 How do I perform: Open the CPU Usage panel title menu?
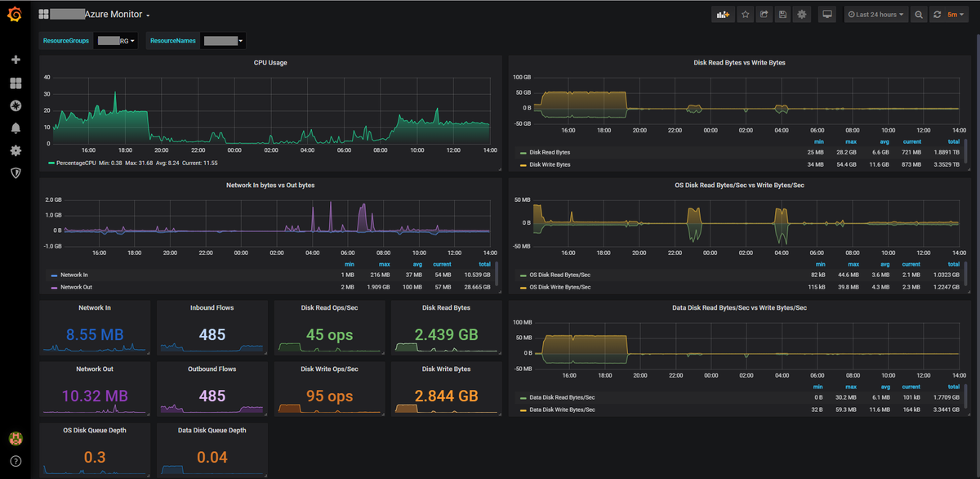[x=270, y=62]
